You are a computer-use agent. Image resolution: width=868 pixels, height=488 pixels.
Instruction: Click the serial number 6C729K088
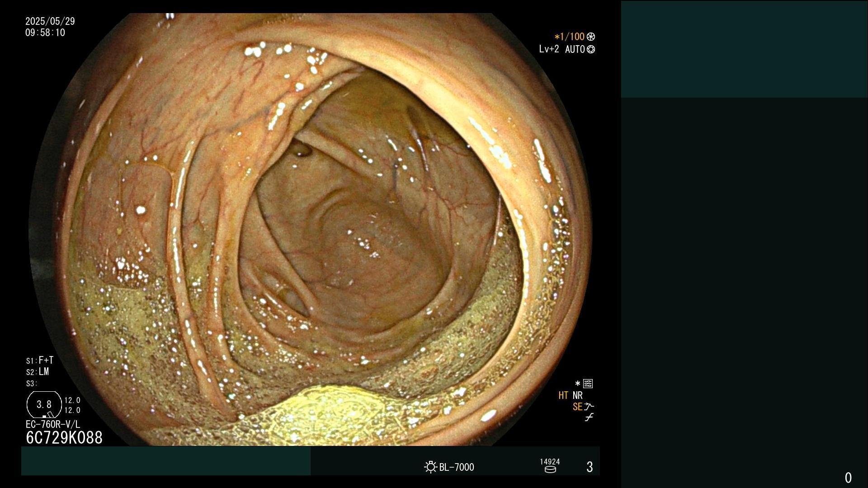click(64, 437)
